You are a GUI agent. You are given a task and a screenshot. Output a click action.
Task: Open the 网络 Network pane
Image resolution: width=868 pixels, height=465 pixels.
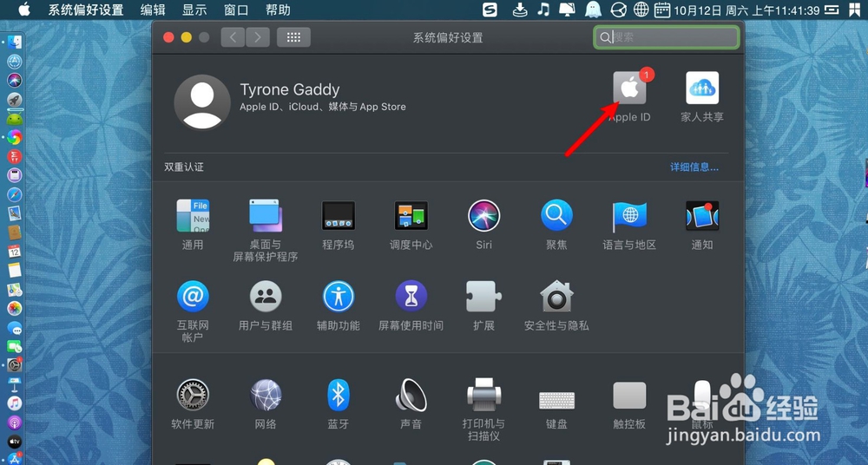265,395
